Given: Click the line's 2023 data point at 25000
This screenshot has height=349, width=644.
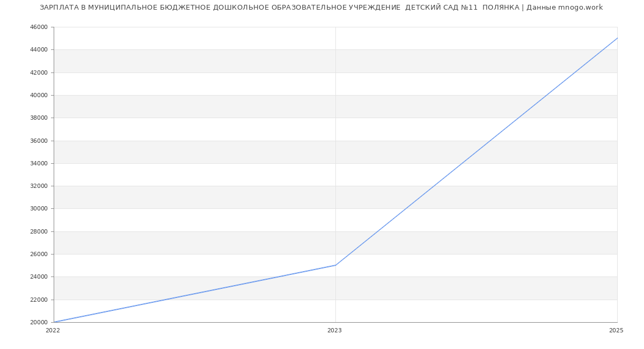Looking at the screenshot, I should pyautogui.click(x=335, y=265).
